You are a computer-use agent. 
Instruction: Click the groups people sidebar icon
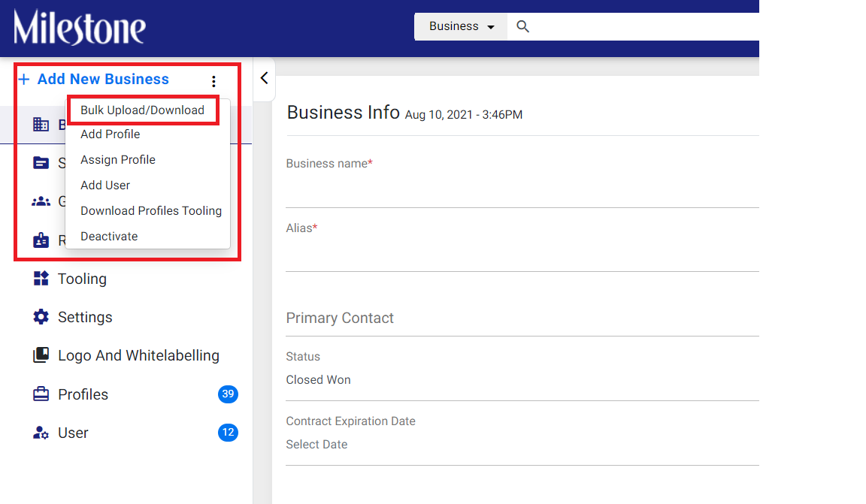tap(41, 201)
